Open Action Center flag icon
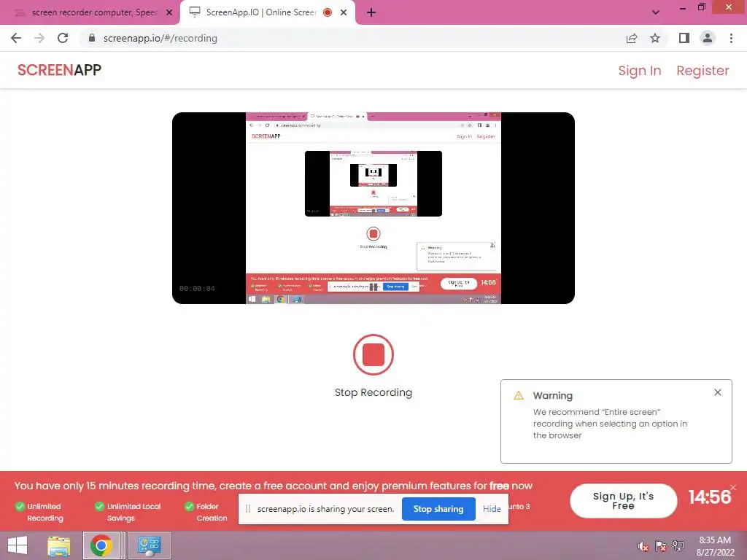This screenshot has width=747, height=560. [660, 546]
